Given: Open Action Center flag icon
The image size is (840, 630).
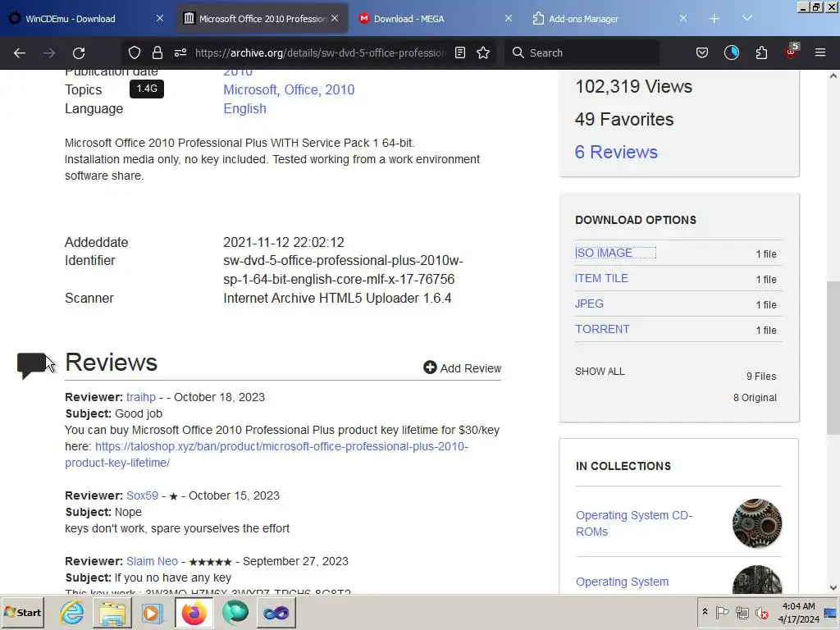Looking at the screenshot, I should pos(722,612).
